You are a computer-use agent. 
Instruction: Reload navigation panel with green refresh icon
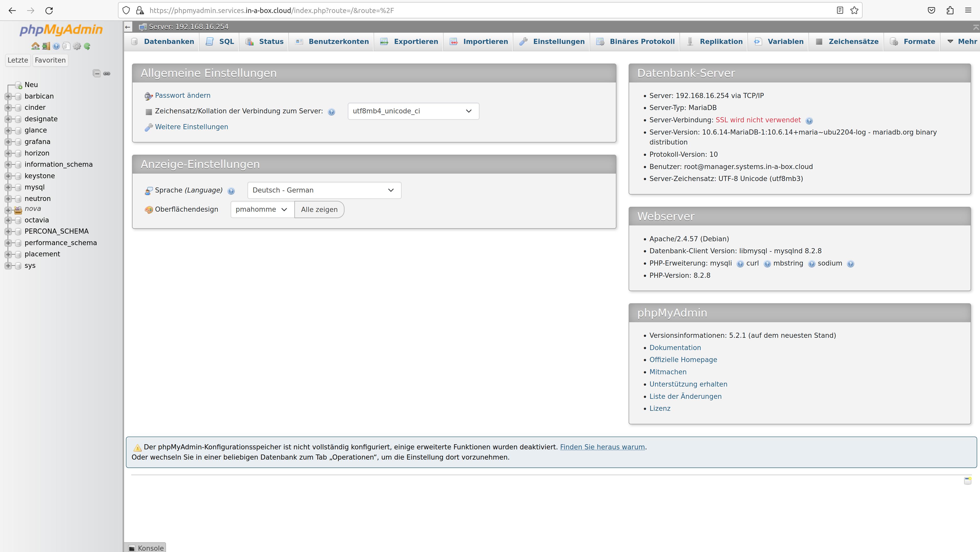(87, 46)
